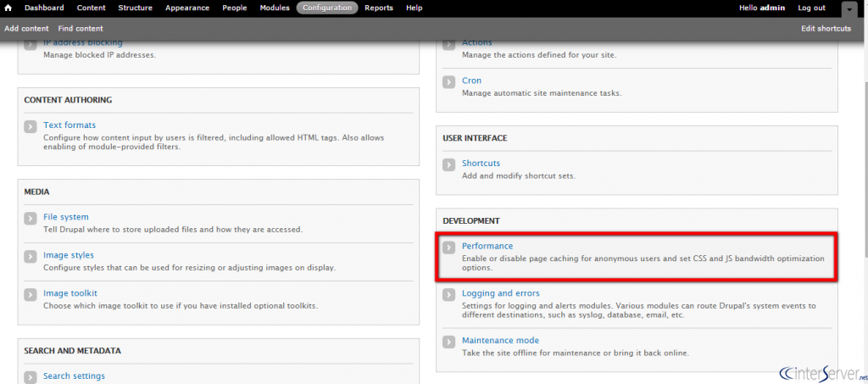
Task: Open Image styles settings
Action: 69,255
